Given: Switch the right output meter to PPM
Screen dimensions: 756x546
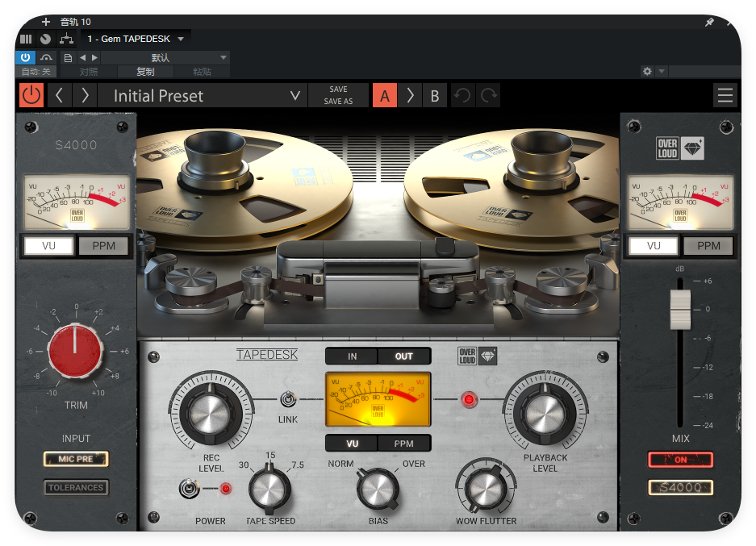Looking at the screenshot, I should pos(708,246).
